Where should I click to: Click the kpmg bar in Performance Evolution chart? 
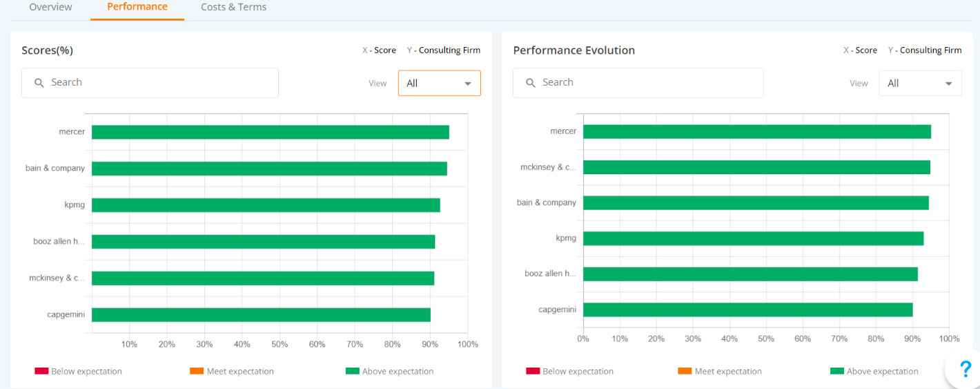(x=754, y=238)
